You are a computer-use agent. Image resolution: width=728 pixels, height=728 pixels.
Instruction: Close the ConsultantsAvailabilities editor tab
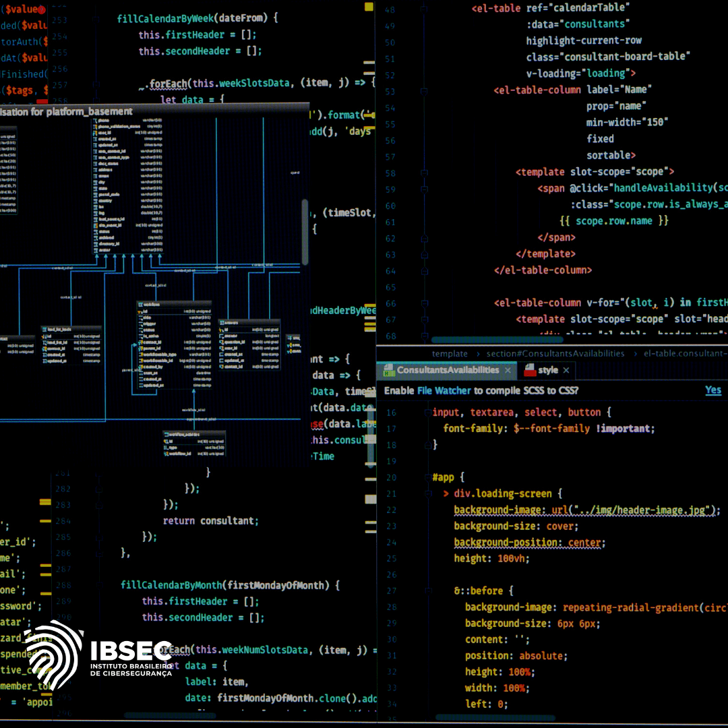[x=508, y=370]
